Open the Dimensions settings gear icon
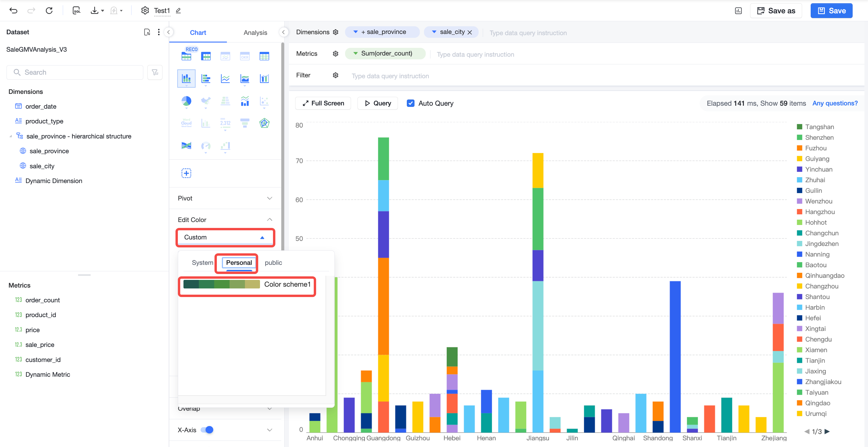Image resolution: width=868 pixels, height=447 pixels. 335,32
